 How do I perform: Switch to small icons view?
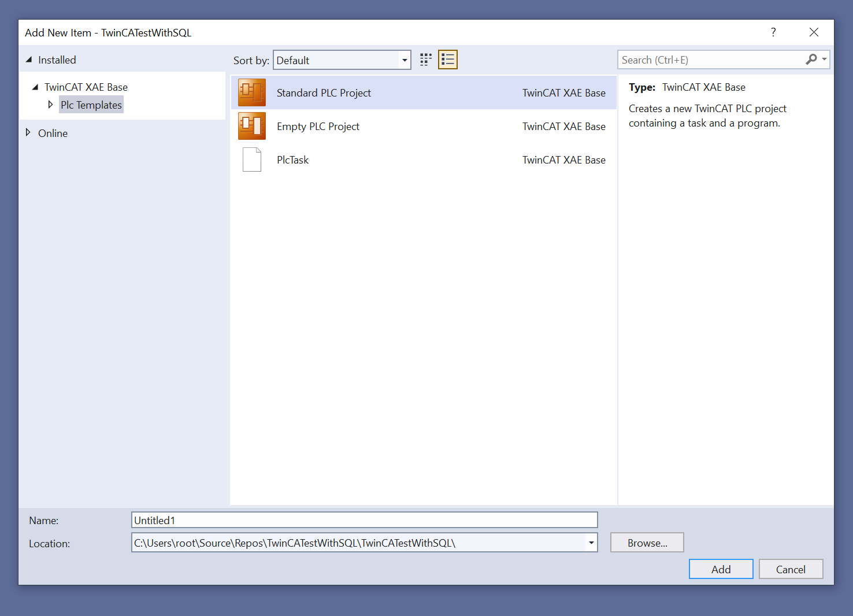pos(426,60)
